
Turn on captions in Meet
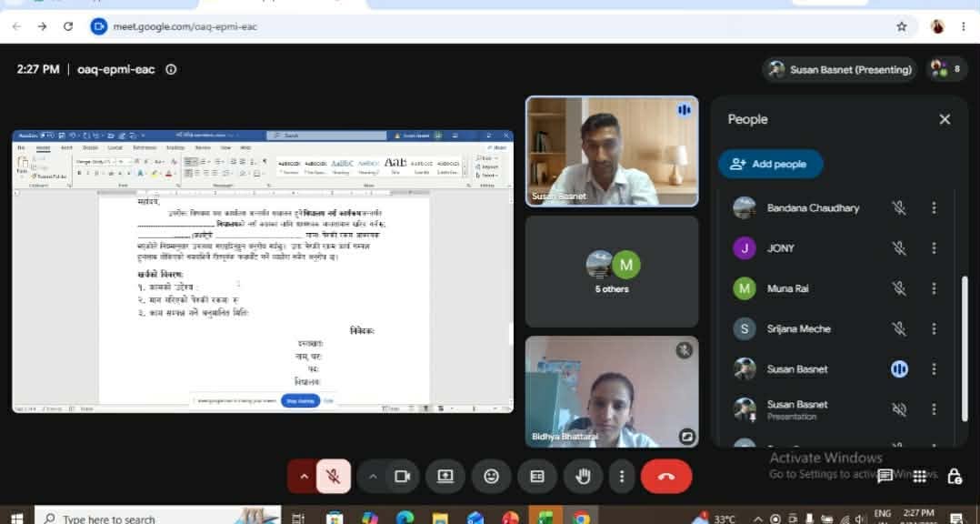click(537, 477)
